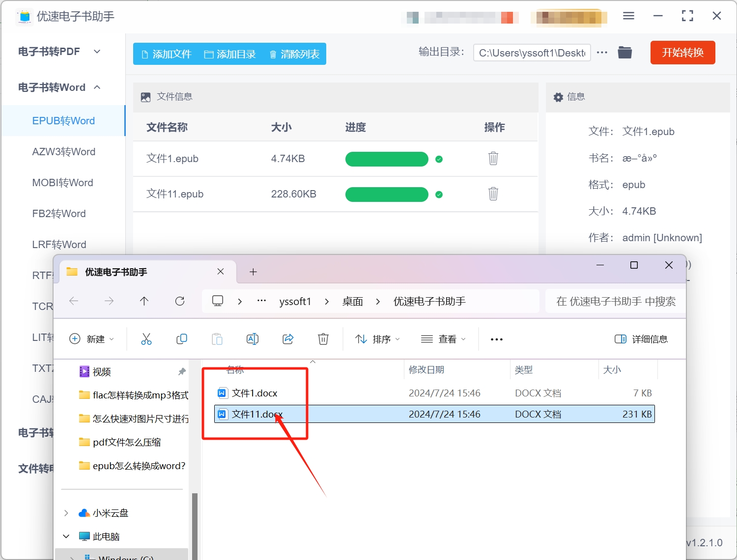Start conversion with 开始转换 button
The width and height of the screenshot is (737, 560).
pos(682,53)
